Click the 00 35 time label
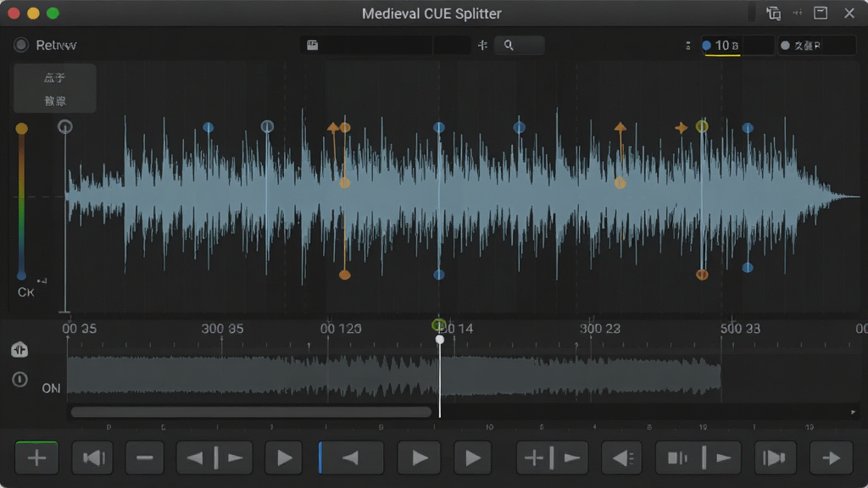Screen dimensions: 868x488 (79, 329)
